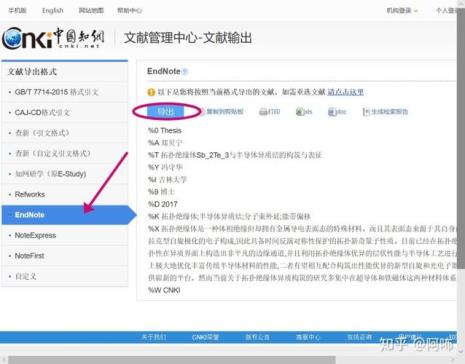The image size is (465, 364).
Task: Click the help icon beside the EndNote heading
Action: (x=185, y=71)
